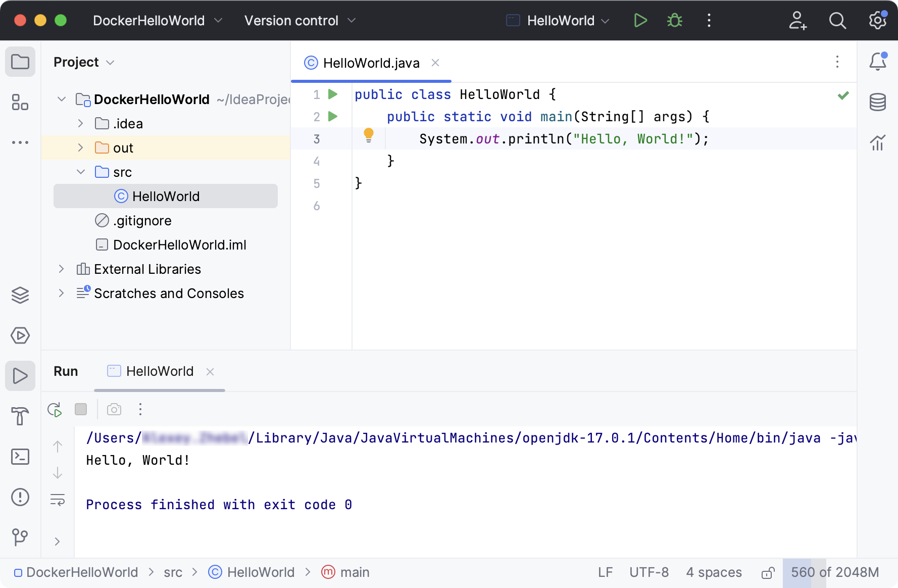Open the Database tool window
Screen dimensions: 898x588
[877, 102]
